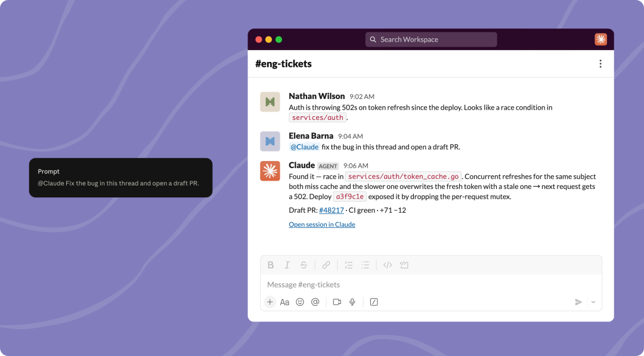Click the AGENT badge next to Claude
This screenshot has height=356, width=644.
point(328,166)
